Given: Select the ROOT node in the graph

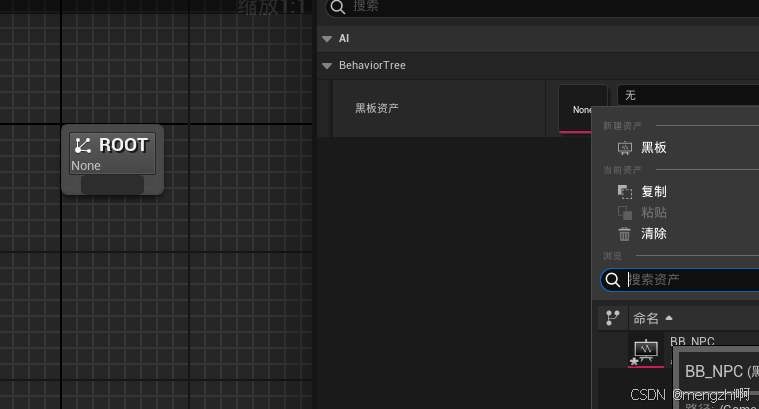Looking at the screenshot, I should [112, 160].
